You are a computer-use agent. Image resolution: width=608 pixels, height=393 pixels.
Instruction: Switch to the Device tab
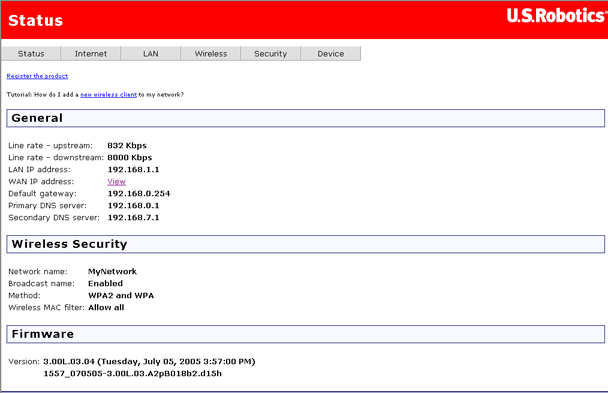tap(330, 53)
